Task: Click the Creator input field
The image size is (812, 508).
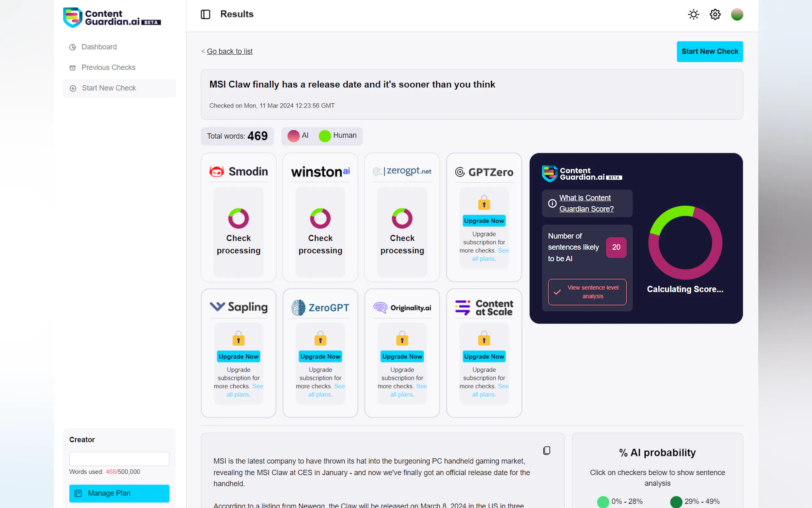Action: pyautogui.click(x=119, y=459)
